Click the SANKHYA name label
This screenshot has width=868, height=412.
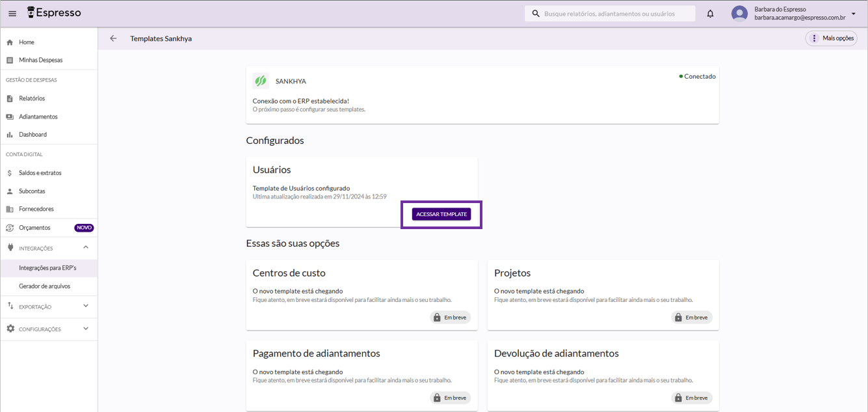tap(291, 81)
